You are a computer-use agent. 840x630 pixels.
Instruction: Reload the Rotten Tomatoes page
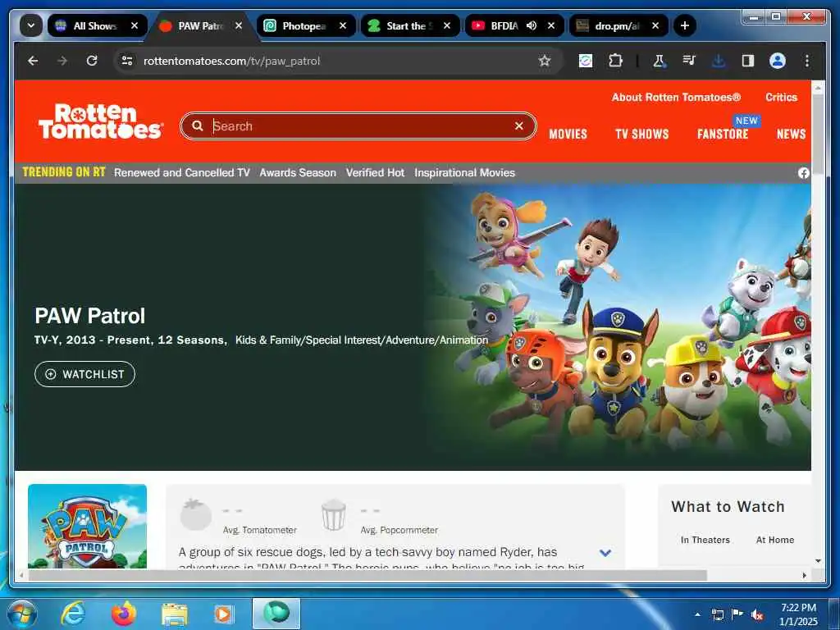tap(92, 61)
